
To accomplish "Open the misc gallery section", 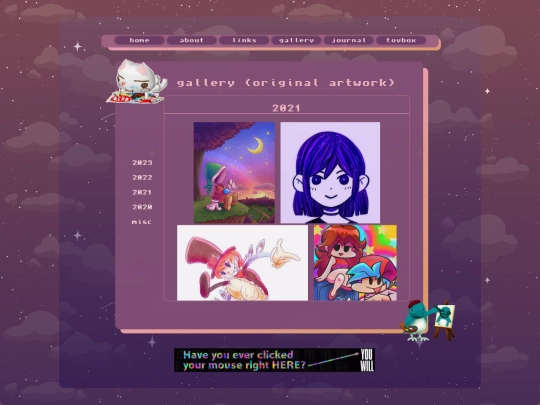I will [141, 222].
